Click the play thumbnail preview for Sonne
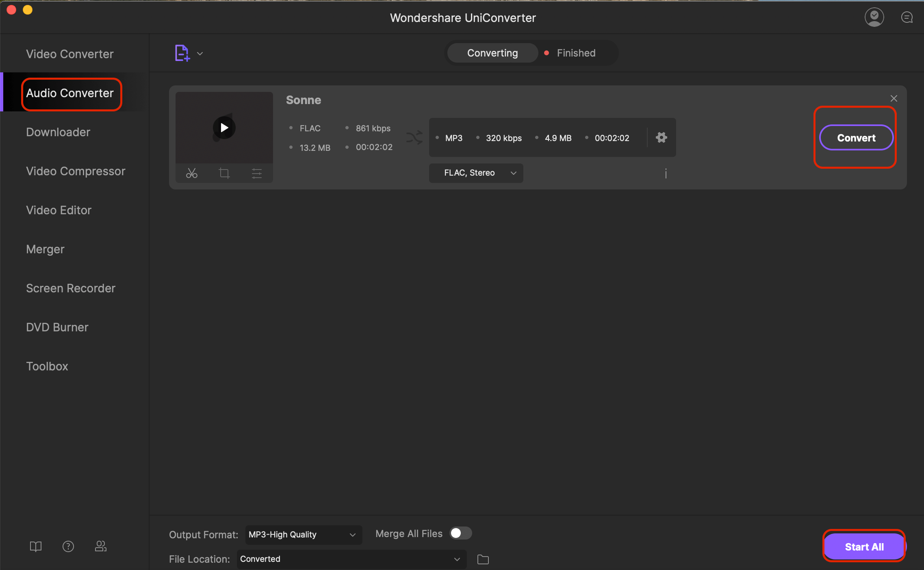The height and width of the screenshot is (570, 924). [x=224, y=128]
